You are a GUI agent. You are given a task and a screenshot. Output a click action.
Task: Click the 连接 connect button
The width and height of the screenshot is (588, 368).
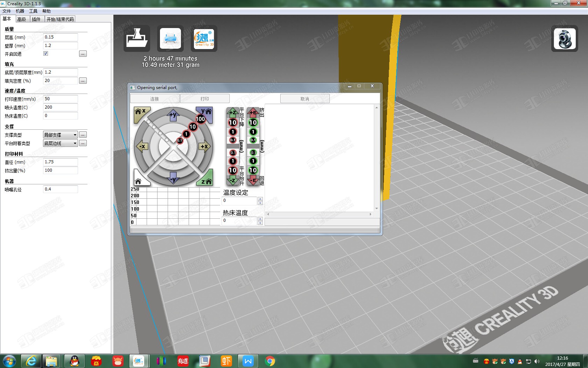(155, 99)
